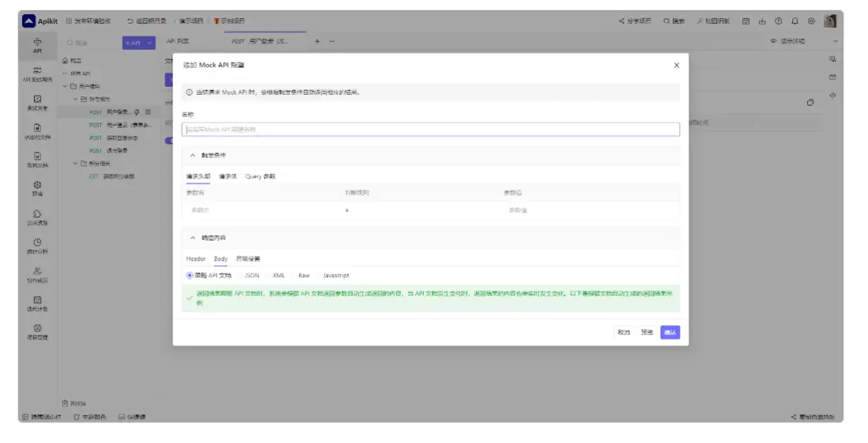Open the tab overflow ellipsis menu
The height and width of the screenshot is (443, 868).
[331, 41]
